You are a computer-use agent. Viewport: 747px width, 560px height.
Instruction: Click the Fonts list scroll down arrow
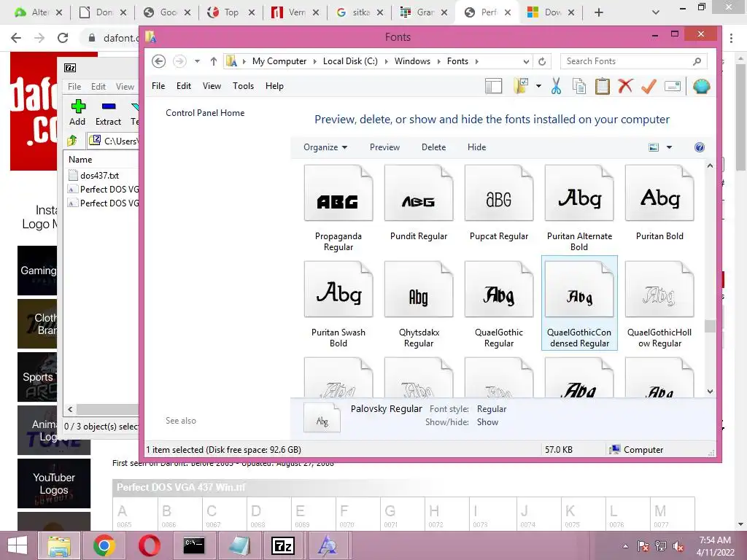[710, 392]
